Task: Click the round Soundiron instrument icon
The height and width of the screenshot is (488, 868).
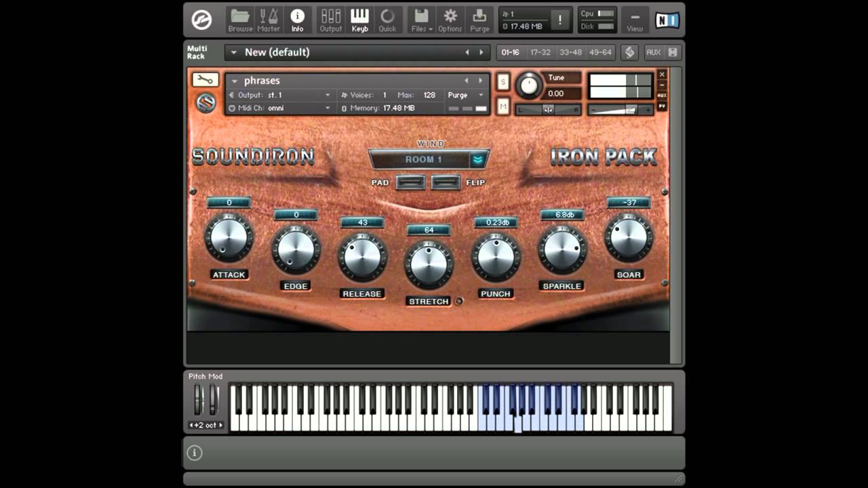Action: coord(206,102)
